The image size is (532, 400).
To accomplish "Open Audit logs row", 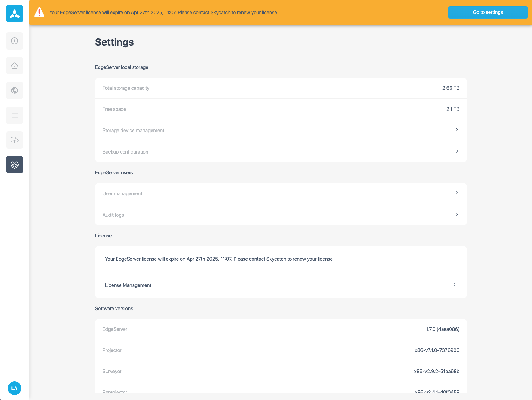I will click(x=281, y=215).
